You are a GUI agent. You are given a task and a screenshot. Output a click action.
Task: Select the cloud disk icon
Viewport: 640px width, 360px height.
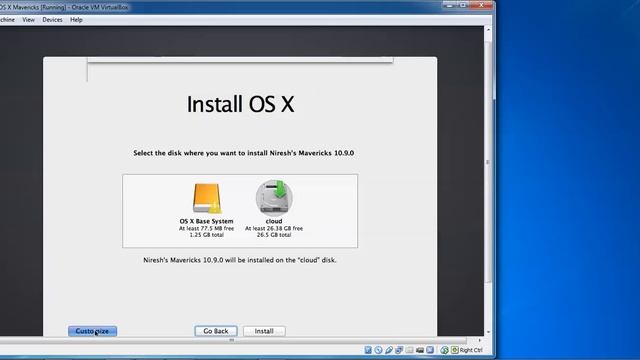pyautogui.click(x=274, y=198)
